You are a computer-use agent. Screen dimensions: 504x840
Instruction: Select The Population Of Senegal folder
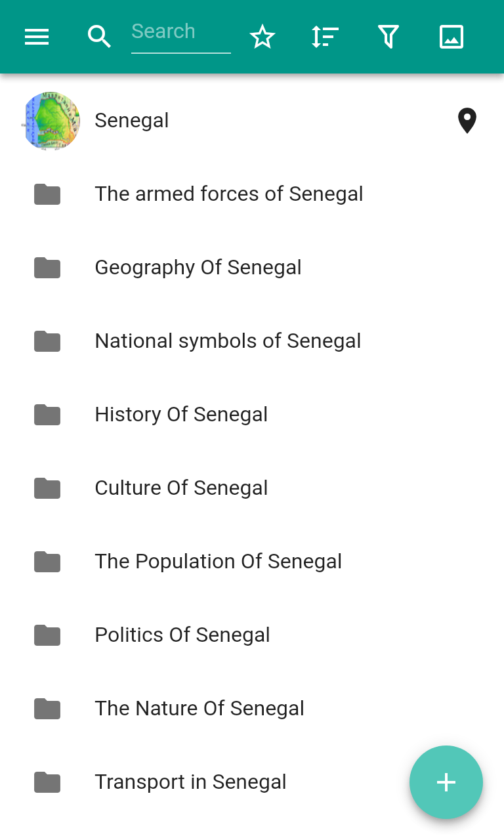coord(219,562)
